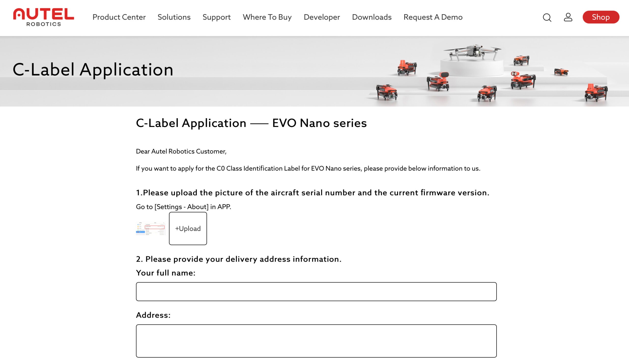Go to the Downloads page

pyautogui.click(x=372, y=17)
